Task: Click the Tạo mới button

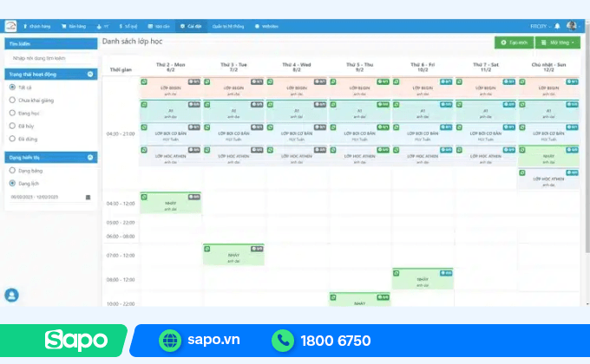Action: tap(514, 42)
